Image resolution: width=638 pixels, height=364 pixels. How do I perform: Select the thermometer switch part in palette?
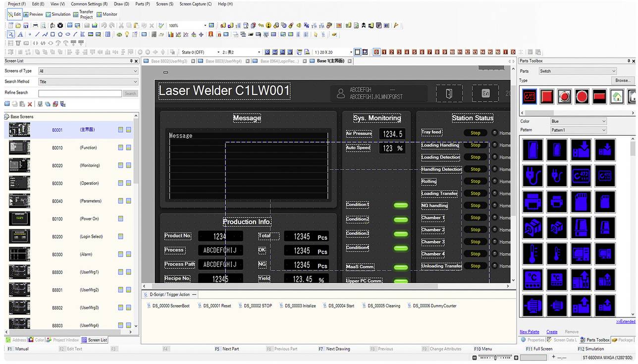tap(532, 253)
